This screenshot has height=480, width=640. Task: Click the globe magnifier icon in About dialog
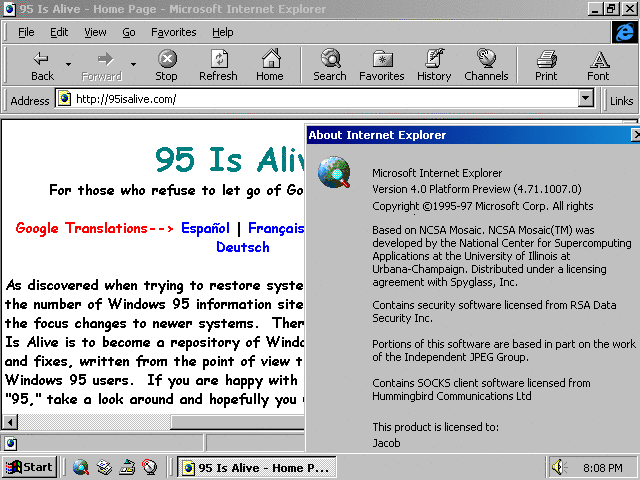coord(334,172)
